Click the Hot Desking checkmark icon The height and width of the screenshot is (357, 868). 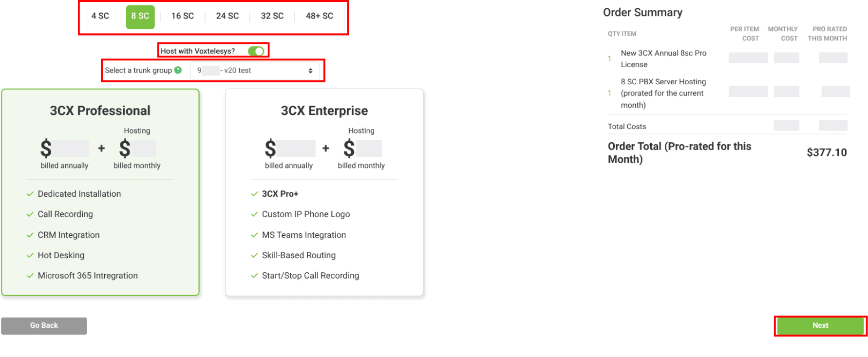[x=30, y=255]
